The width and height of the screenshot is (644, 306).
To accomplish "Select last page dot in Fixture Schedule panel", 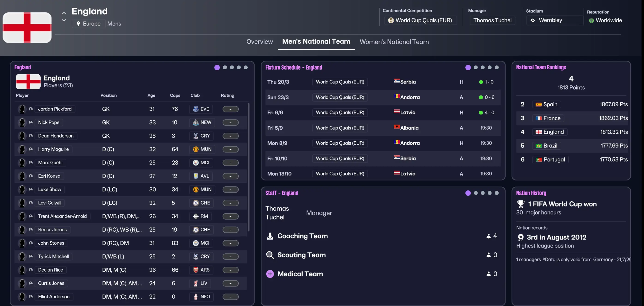I will [x=497, y=68].
